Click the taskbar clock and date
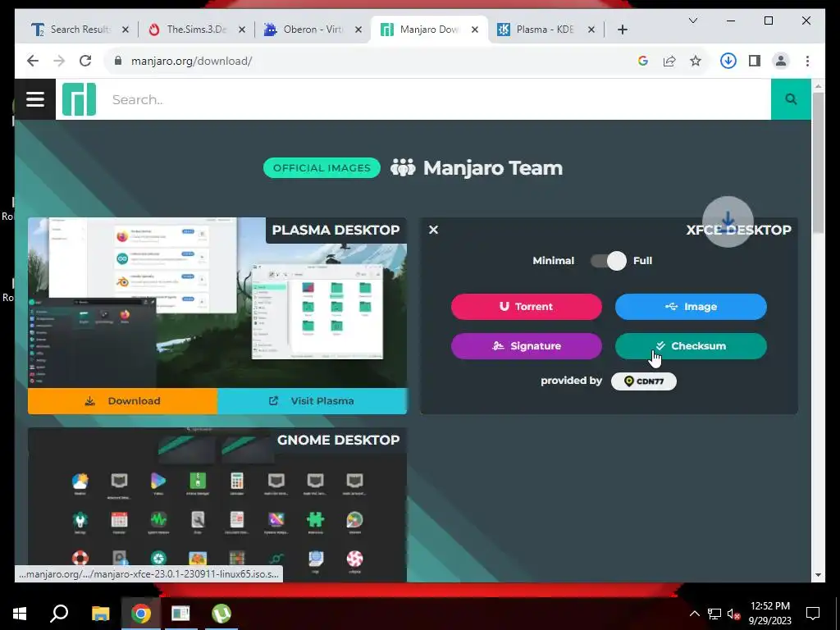840x630 pixels. tap(769, 614)
